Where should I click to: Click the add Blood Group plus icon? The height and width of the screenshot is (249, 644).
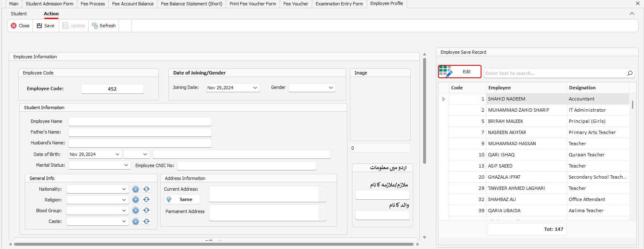click(136, 211)
